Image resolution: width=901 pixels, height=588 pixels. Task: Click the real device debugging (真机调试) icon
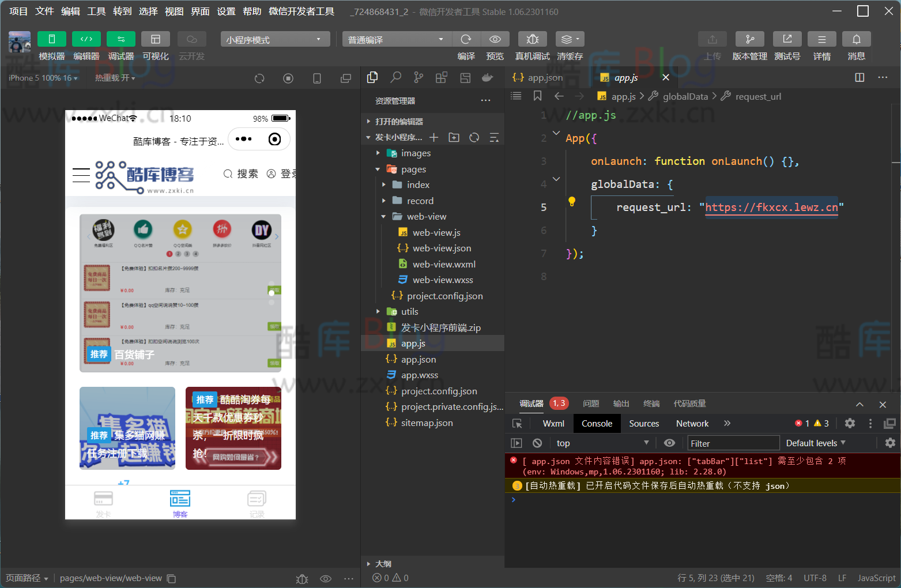point(532,39)
